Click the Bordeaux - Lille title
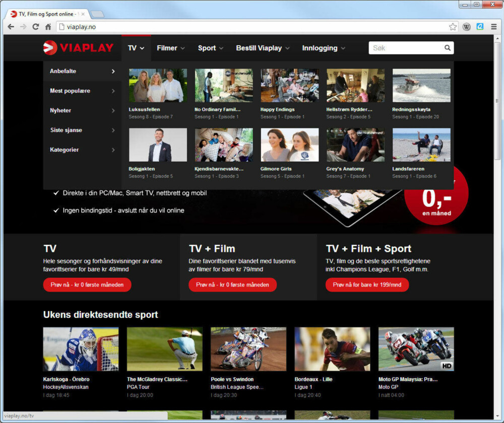 (313, 379)
